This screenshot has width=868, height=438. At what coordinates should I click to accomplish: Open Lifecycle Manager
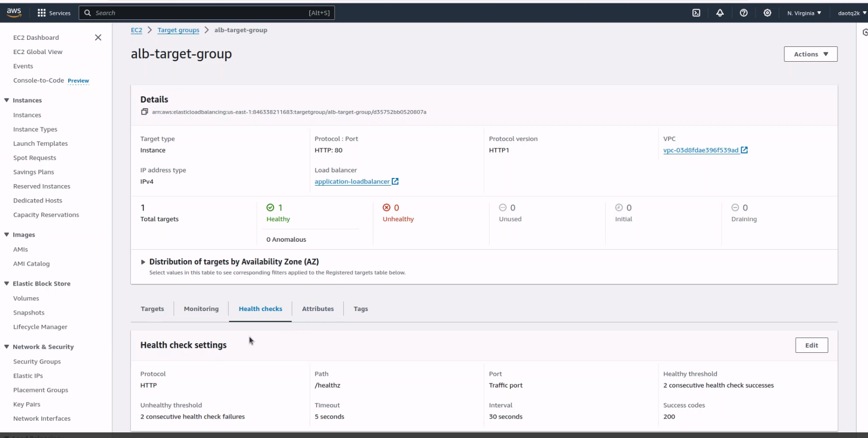[x=40, y=327]
